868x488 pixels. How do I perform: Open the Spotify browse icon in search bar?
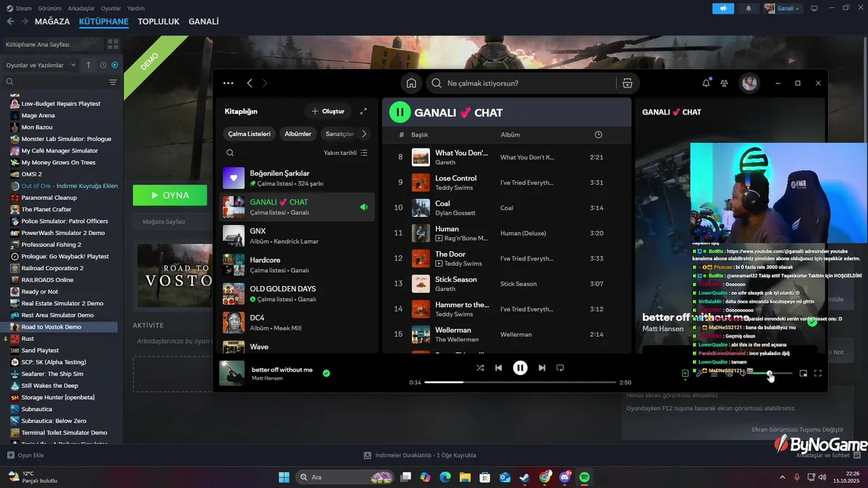click(x=627, y=83)
